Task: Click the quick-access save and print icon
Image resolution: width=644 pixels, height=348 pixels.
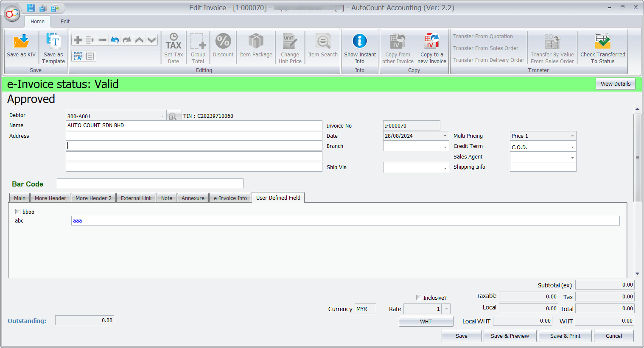Action: 55,8
